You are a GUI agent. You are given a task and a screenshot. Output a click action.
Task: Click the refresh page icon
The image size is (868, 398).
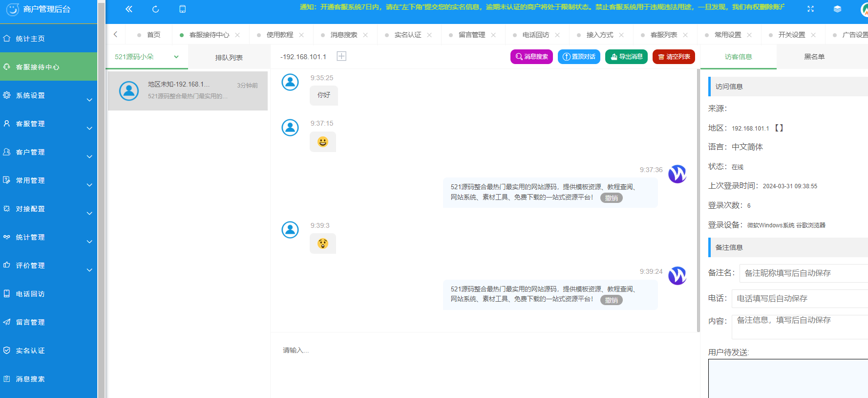pos(155,9)
